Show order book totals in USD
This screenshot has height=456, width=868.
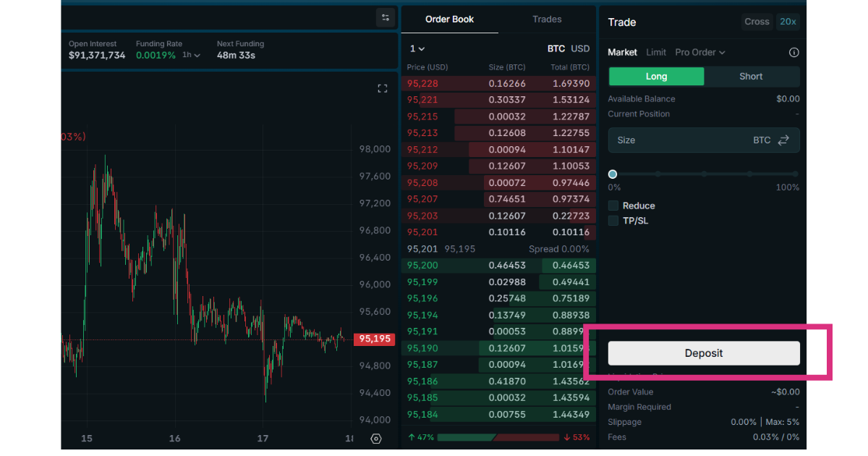point(580,48)
